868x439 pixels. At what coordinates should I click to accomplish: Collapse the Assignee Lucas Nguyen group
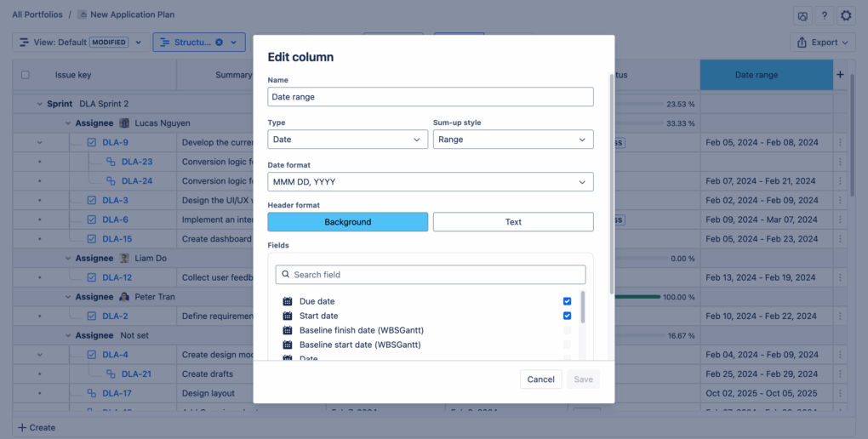(x=68, y=123)
